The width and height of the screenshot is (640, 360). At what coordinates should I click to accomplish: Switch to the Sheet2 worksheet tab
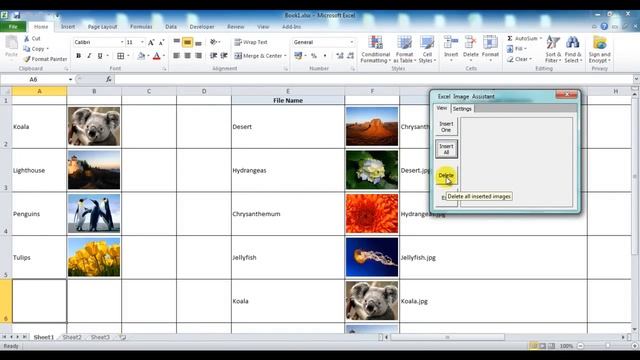[72, 337]
